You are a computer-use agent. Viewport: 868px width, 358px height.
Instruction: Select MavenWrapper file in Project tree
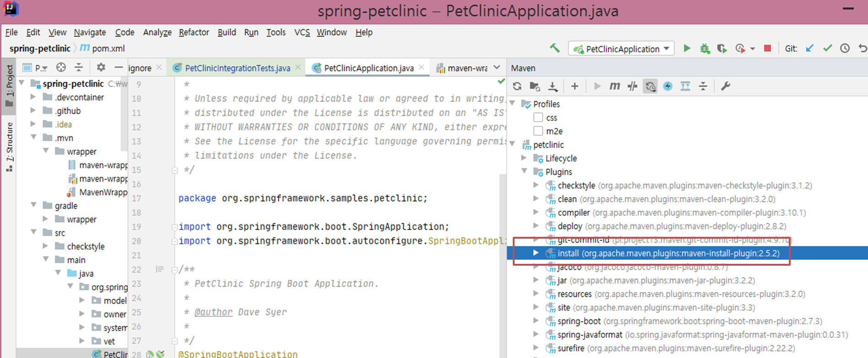coord(97,192)
